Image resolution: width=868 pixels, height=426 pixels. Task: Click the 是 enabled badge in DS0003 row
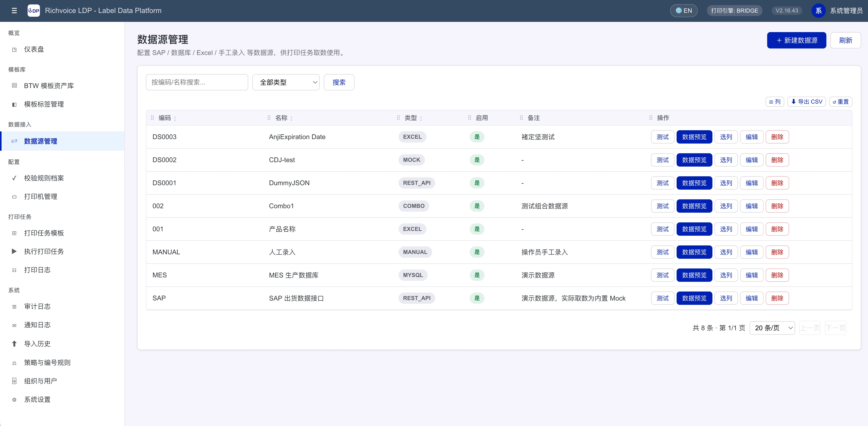coord(477,137)
